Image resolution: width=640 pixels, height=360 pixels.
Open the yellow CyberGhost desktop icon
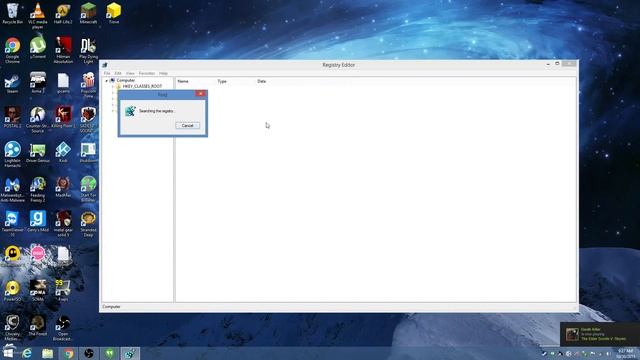click(x=12, y=257)
